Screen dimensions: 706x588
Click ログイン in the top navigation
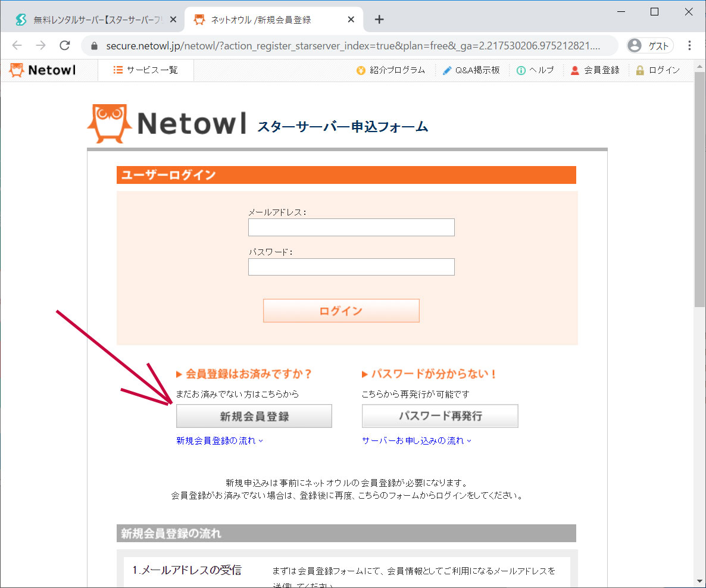pos(657,70)
